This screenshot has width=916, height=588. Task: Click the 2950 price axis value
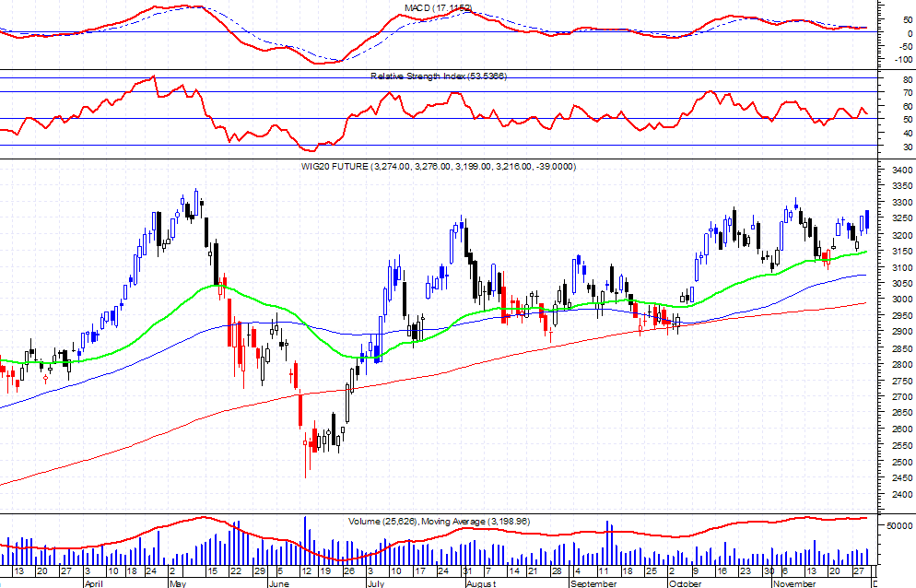click(902, 315)
